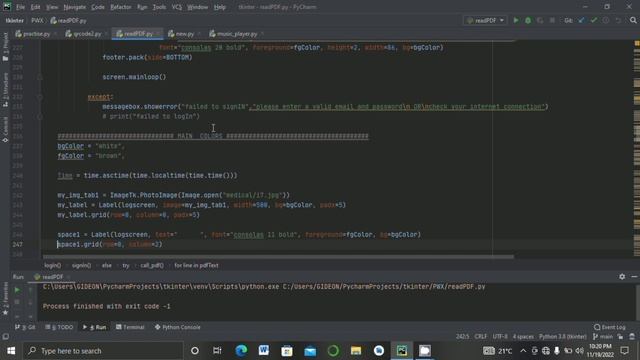The width and height of the screenshot is (640, 360).
Task: Open Run panel settings gear
Action: [x=622, y=277]
